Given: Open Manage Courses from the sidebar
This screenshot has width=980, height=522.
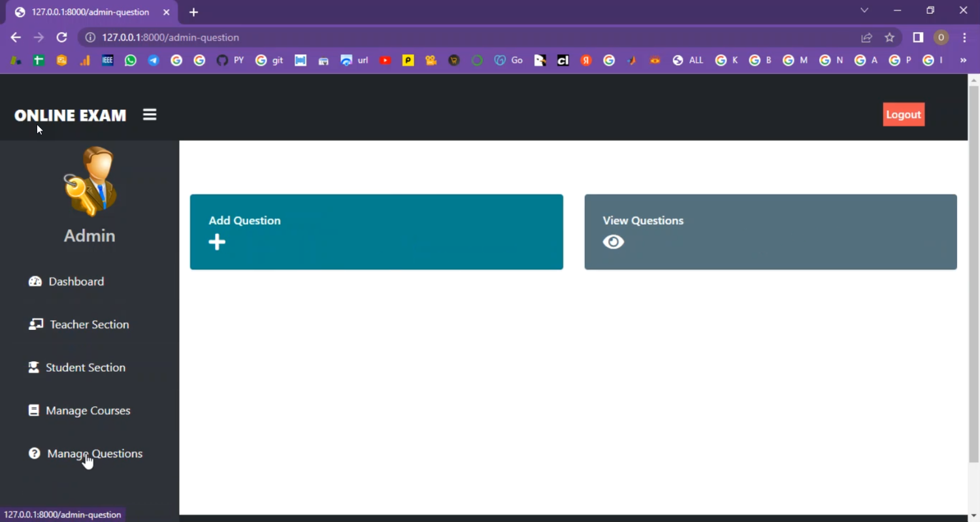Looking at the screenshot, I should [88, 411].
